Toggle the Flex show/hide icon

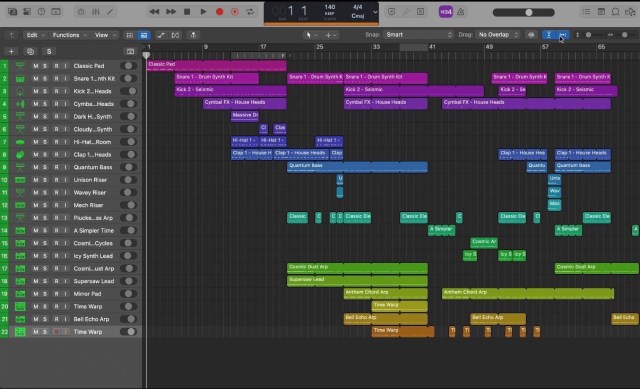point(176,35)
